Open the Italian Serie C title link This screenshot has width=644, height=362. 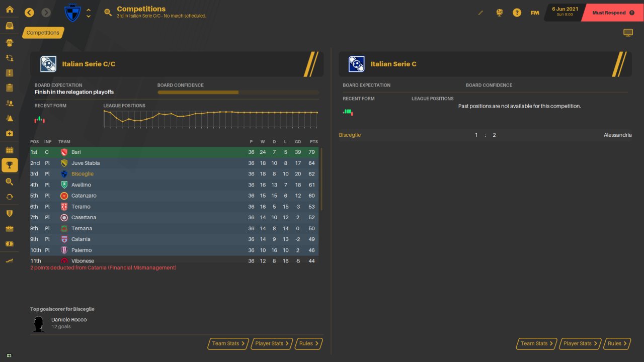(x=393, y=64)
